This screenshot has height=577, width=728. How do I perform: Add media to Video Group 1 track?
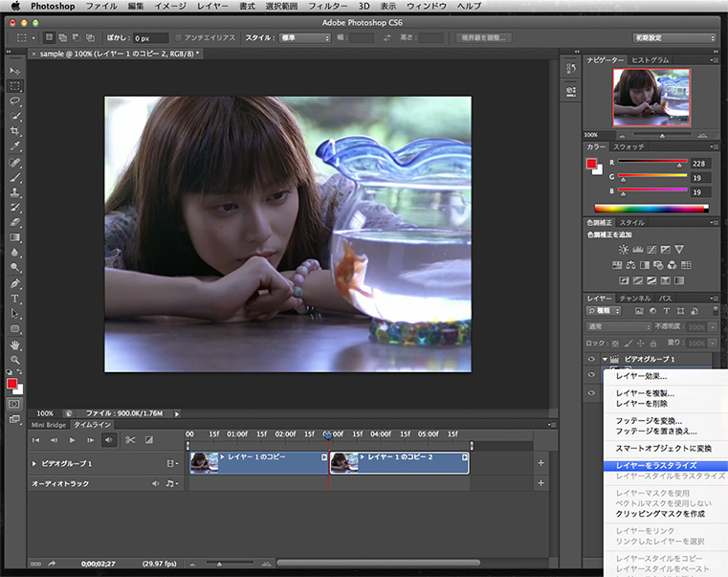[540, 463]
